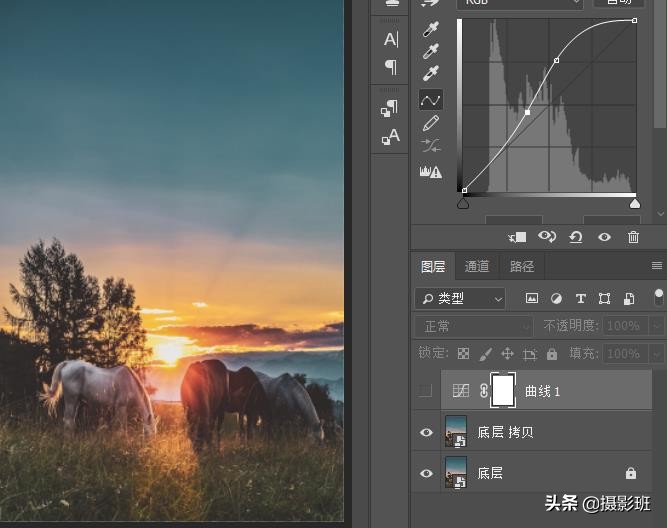Hide the 底层 拷贝 layer

tap(427, 432)
